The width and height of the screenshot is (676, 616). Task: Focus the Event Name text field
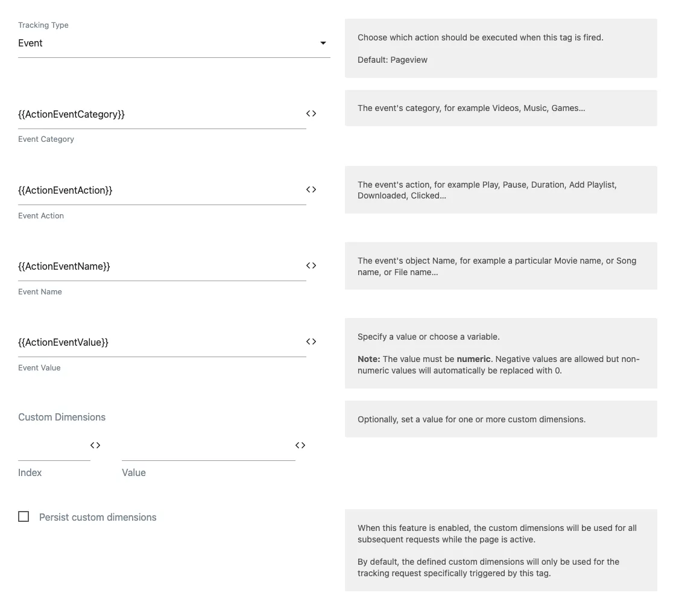coord(157,267)
